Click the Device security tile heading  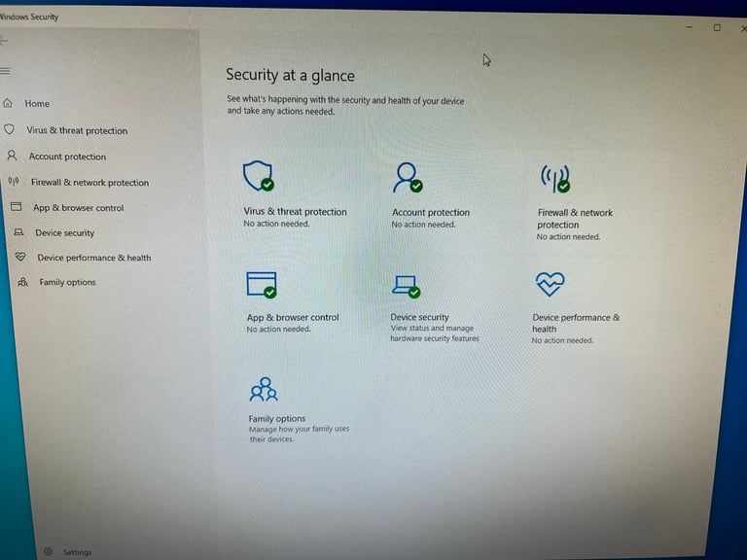click(x=420, y=317)
